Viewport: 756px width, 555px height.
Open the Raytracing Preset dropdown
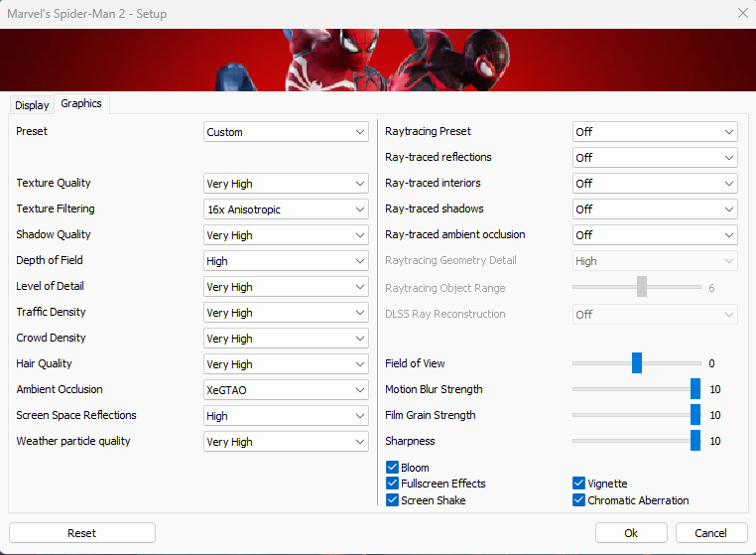click(655, 132)
